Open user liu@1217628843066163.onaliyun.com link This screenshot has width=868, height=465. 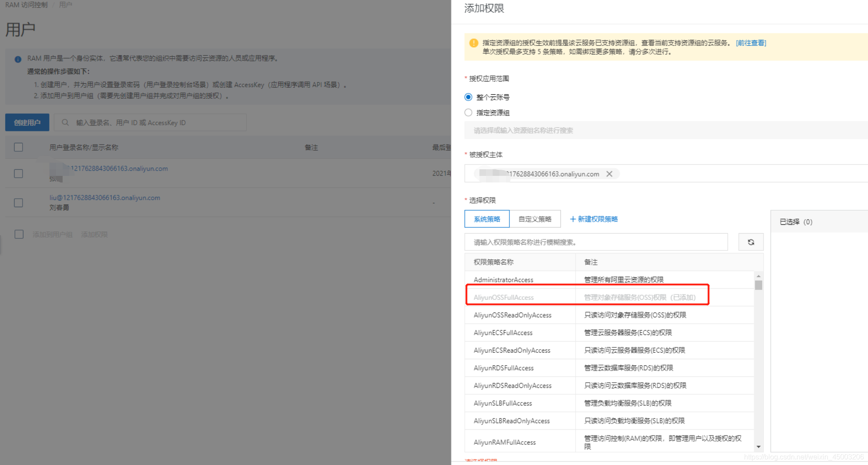coord(105,197)
